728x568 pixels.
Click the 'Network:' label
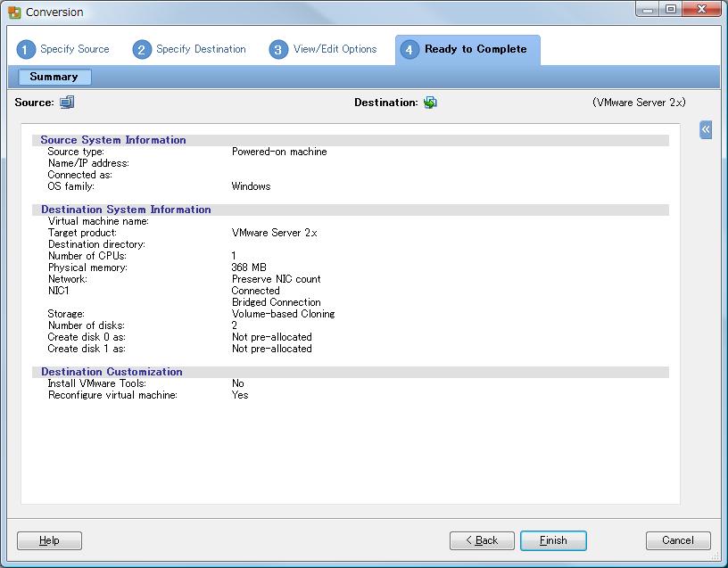[67, 279]
